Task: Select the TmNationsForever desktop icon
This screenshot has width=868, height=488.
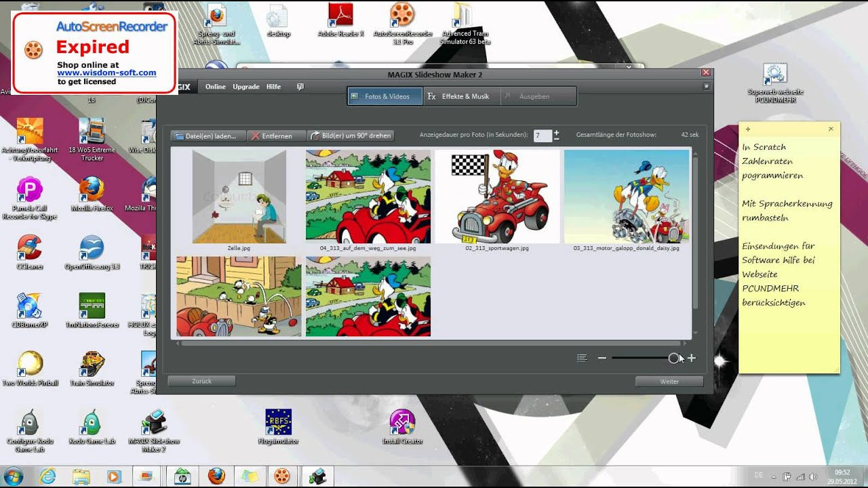Action: coord(92,310)
